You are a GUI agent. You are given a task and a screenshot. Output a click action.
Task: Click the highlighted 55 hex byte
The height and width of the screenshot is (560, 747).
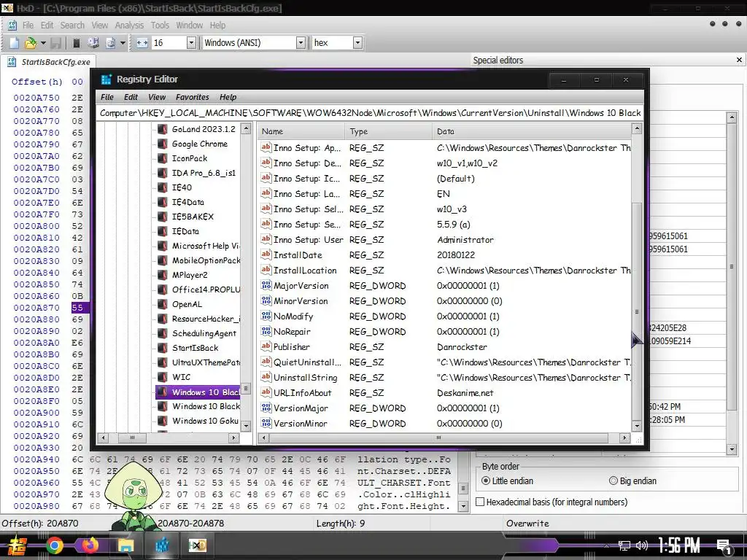(77, 308)
